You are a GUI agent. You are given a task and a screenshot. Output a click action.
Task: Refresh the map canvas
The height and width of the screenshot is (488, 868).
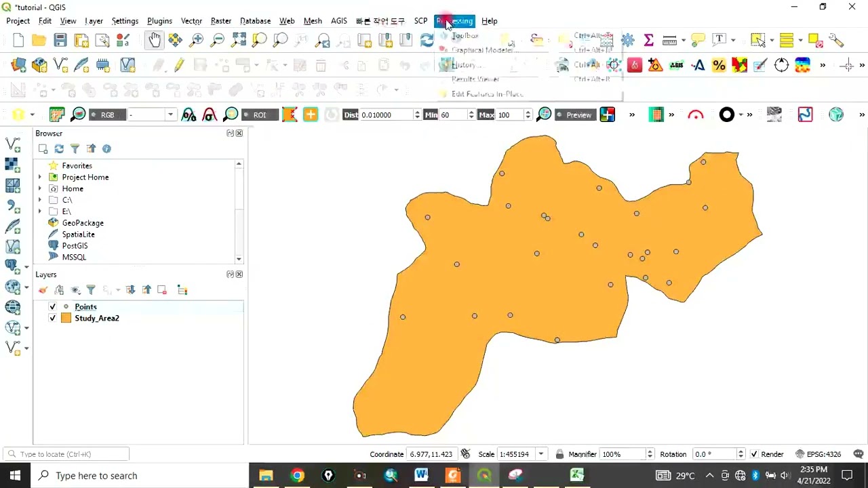pyautogui.click(x=427, y=41)
